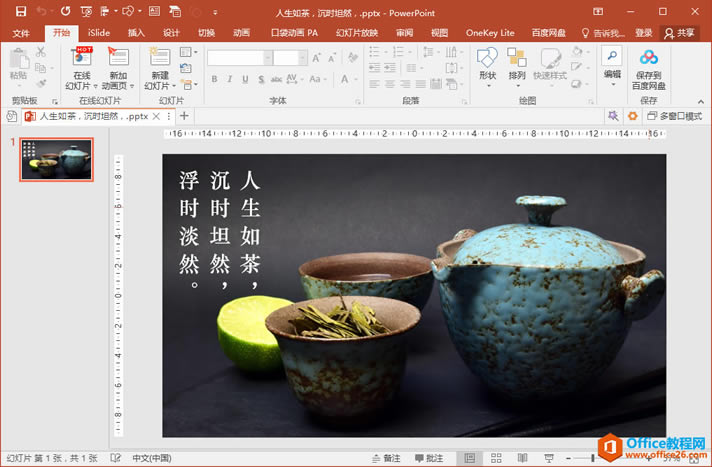The height and width of the screenshot is (467, 712).
Task: Center align text
Action: [390, 84]
